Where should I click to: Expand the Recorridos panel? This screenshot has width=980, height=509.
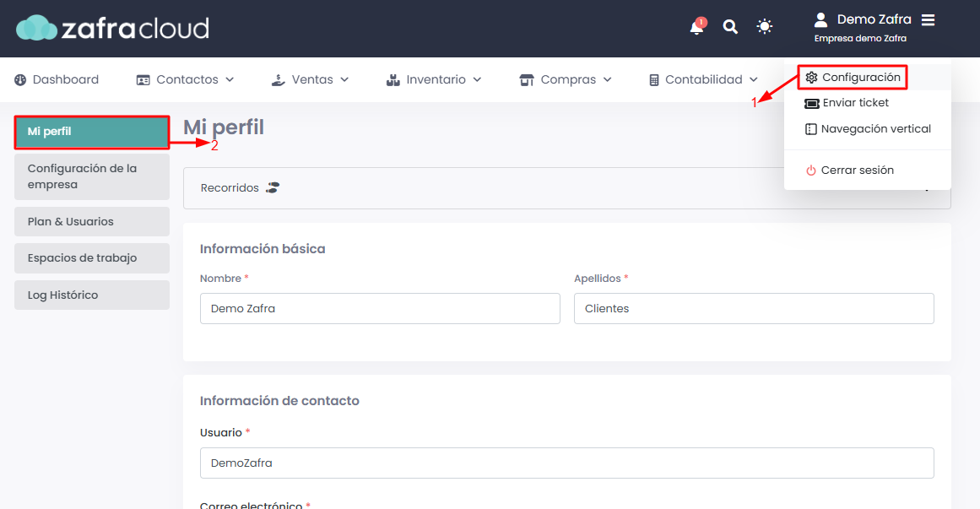point(567,188)
